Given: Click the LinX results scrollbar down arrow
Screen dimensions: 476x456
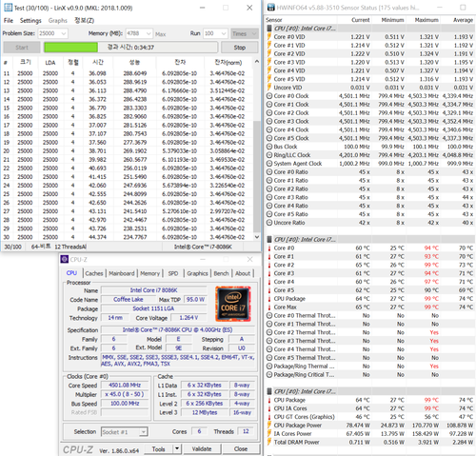Looking at the screenshot, I should pyautogui.click(x=257, y=237).
